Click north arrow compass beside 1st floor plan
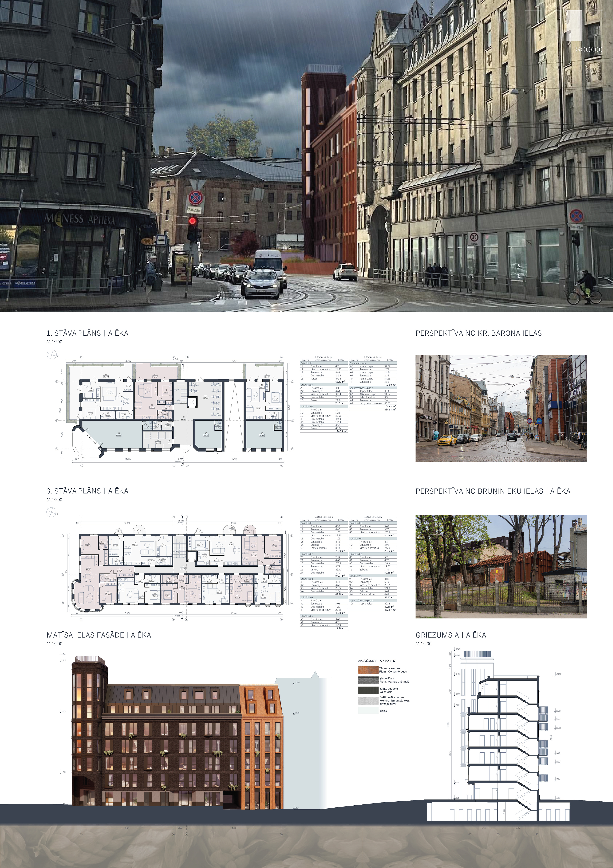Image resolution: width=613 pixels, height=868 pixels. click(x=51, y=354)
